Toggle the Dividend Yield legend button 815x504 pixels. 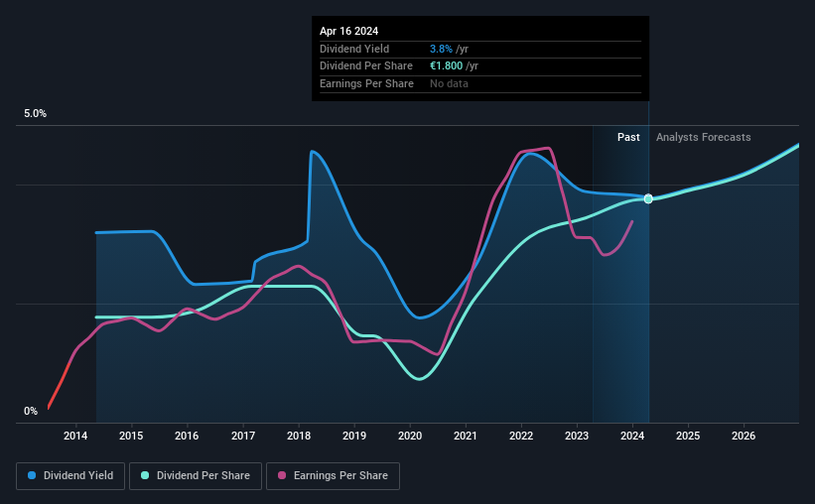tap(70, 476)
